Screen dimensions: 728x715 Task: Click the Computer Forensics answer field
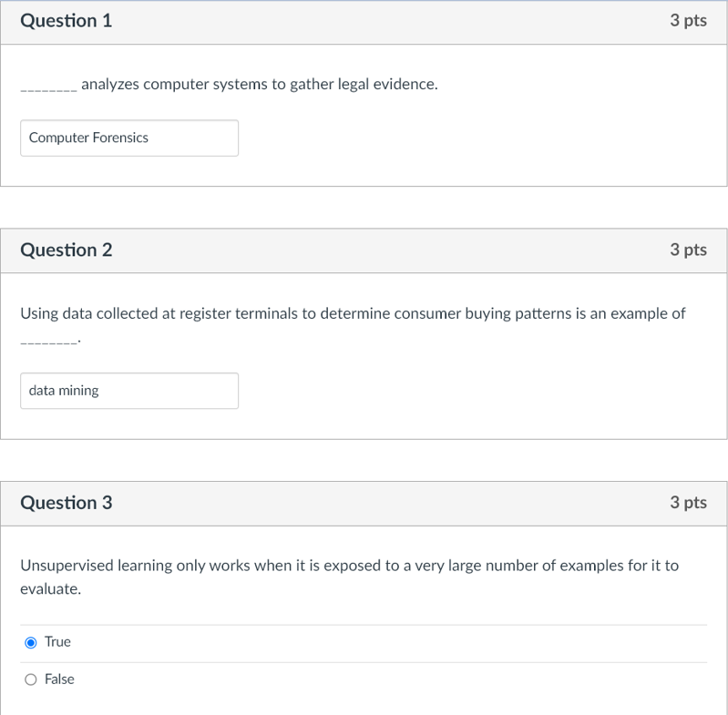point(128,138)
